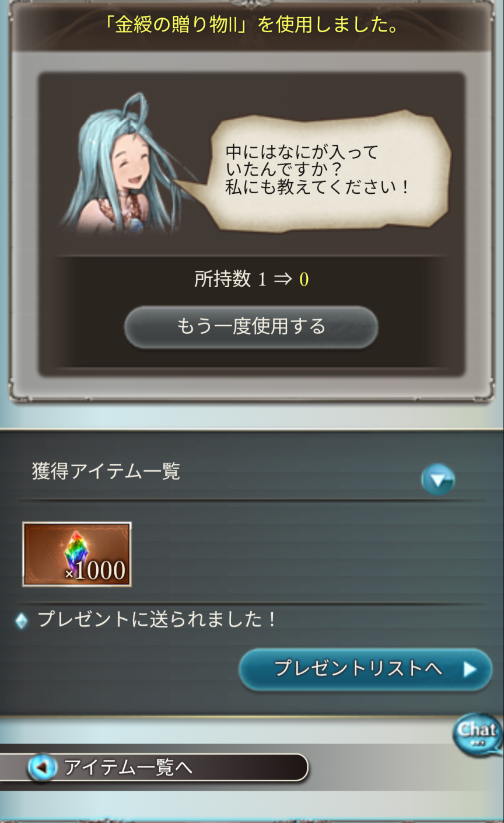
Task: Use the item again with もう一度使用する
Action: click(251, 327)
